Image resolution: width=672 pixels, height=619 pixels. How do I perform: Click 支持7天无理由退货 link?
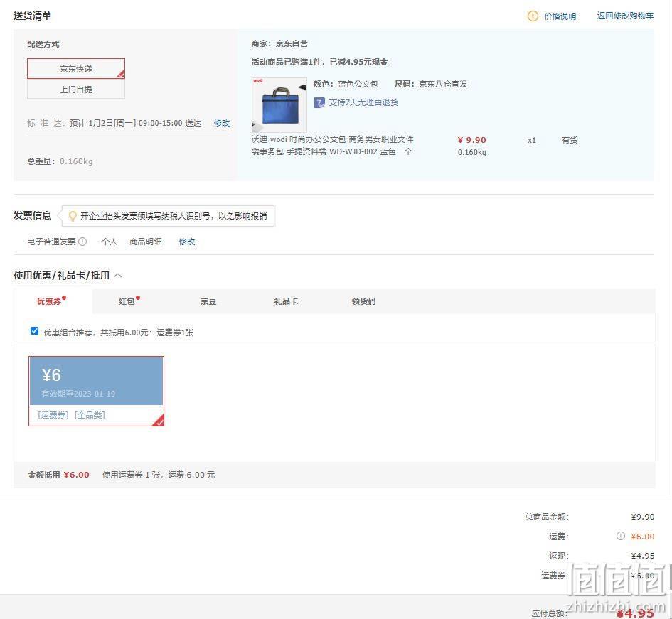[x=363, y=102]
